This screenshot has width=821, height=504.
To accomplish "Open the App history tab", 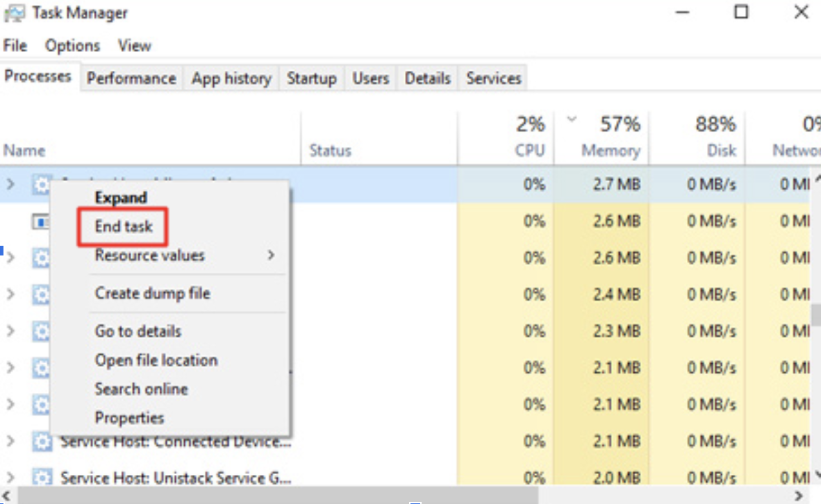I will 231,78.
